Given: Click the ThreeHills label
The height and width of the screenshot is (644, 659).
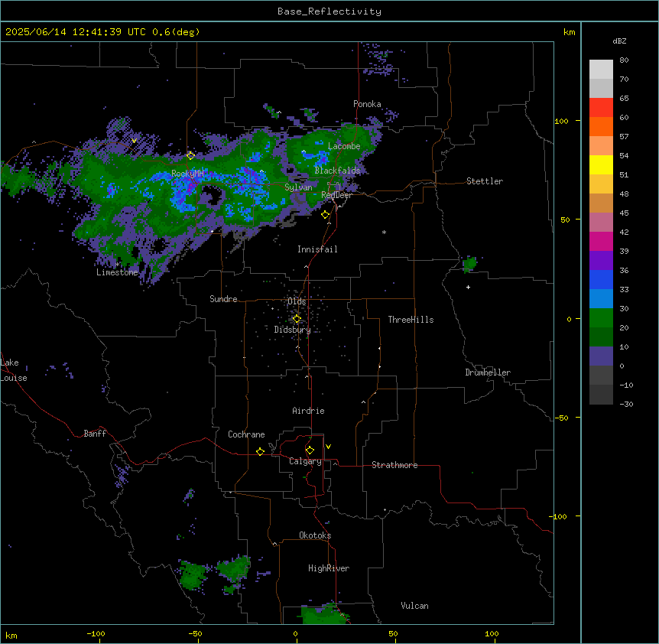Looking at the screenshot, I should (x=411, y=320).
